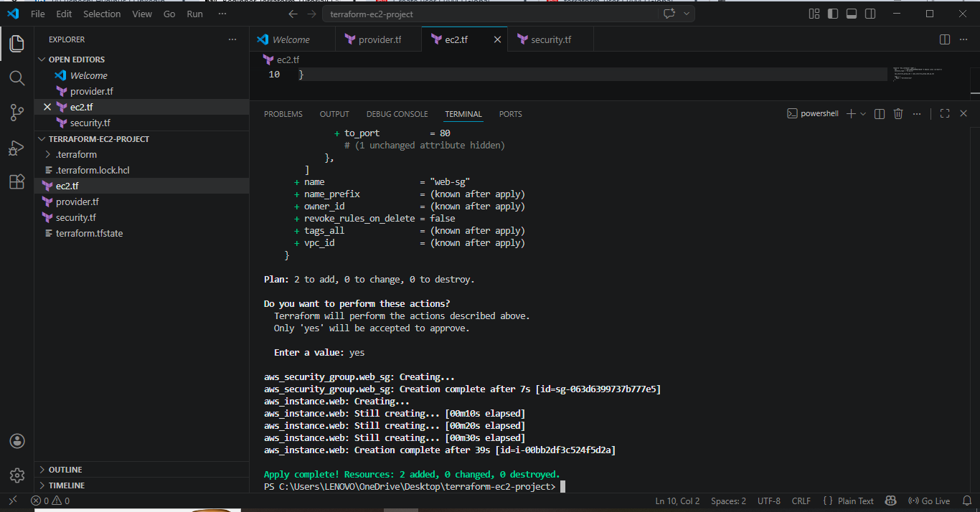Open the launch profile dropdown next to new terminal
Viewport: 980px width, 512px height.
point(863,113)
